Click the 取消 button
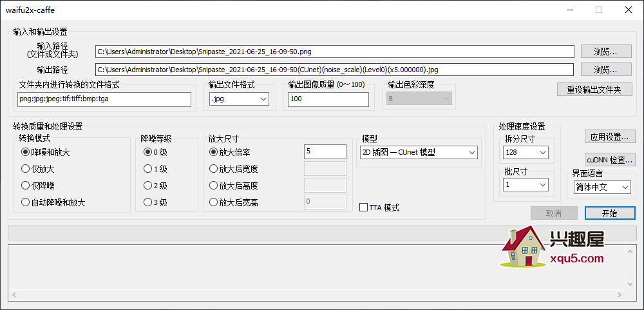The height and width of the screenshot is (310, 644). [554, 213]
